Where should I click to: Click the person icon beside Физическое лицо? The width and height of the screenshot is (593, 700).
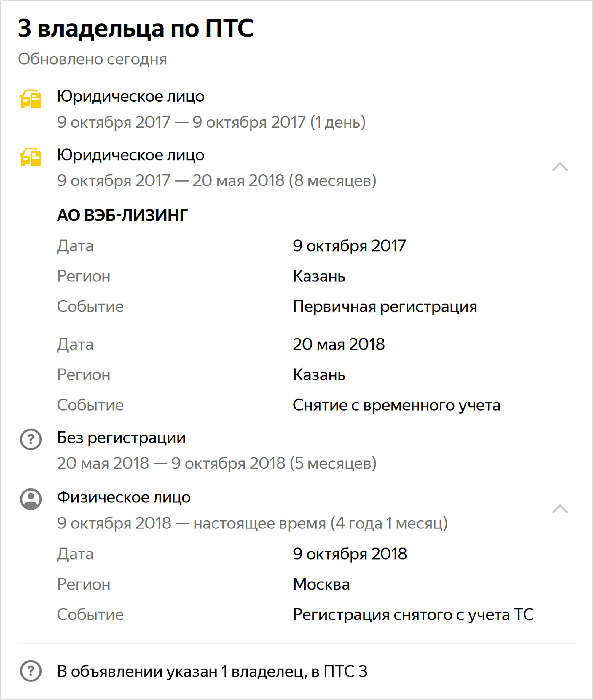[31, 499]
